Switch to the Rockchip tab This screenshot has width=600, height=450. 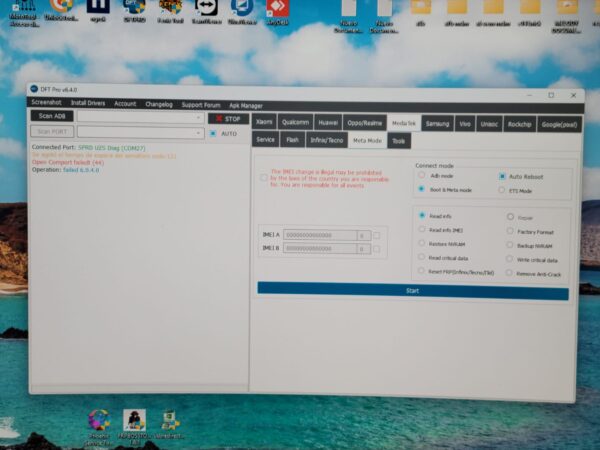coord(519,124)
